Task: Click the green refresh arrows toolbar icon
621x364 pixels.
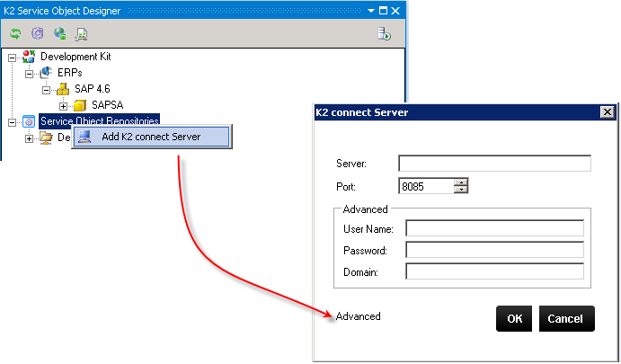Action: [15, 33]
